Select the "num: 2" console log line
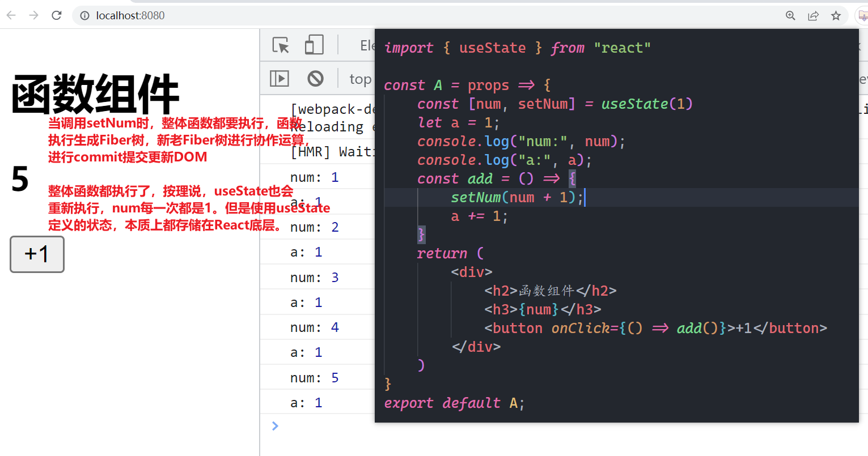868x456 pixels. [315, 227]
